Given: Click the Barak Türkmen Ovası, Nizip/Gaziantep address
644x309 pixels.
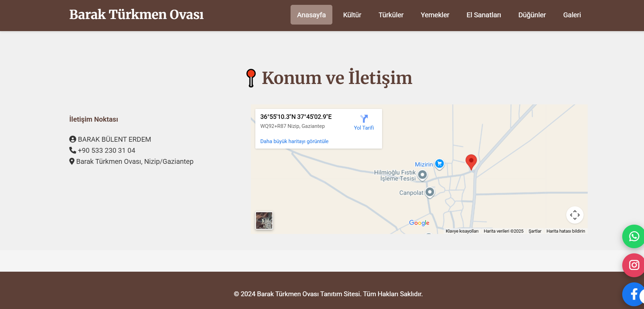Looking at the screenshot, I should point(135,161).
